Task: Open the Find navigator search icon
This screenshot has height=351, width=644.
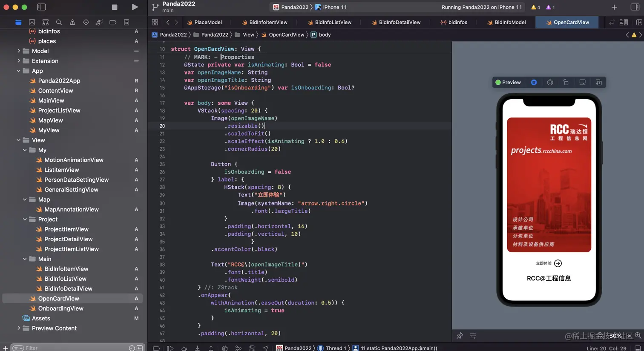Action: coord(59,22)
